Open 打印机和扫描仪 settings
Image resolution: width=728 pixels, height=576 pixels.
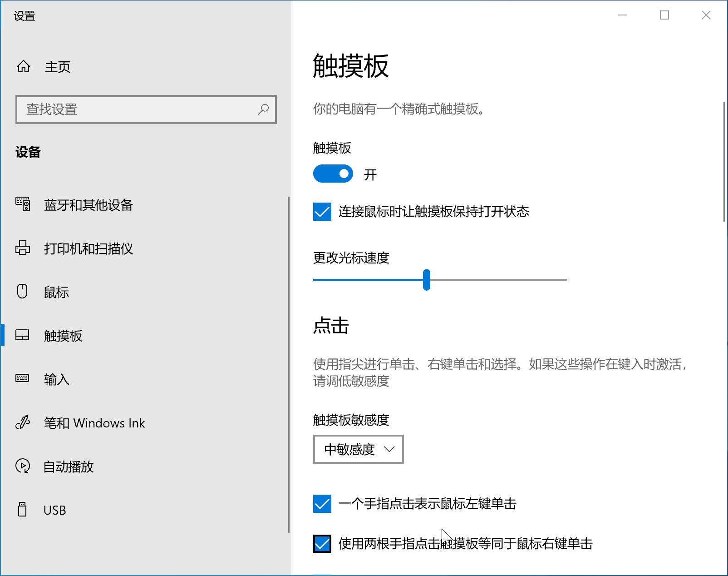88,248
